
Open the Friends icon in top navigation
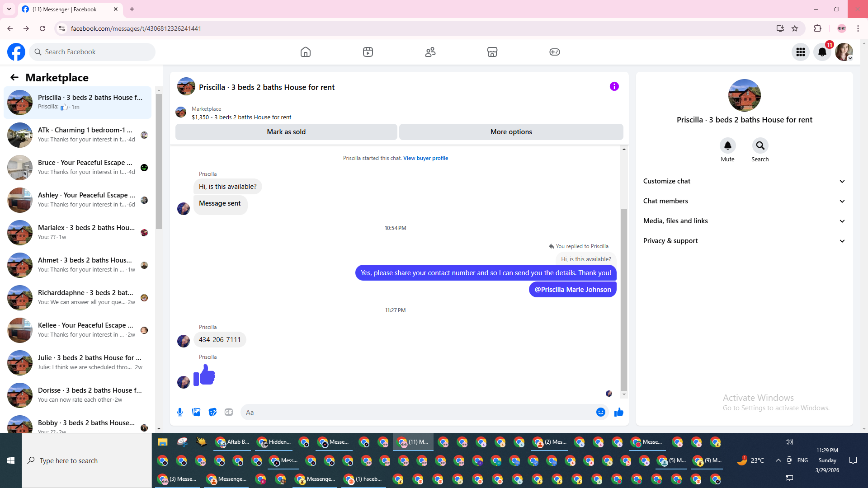click(x=430, y=52)
